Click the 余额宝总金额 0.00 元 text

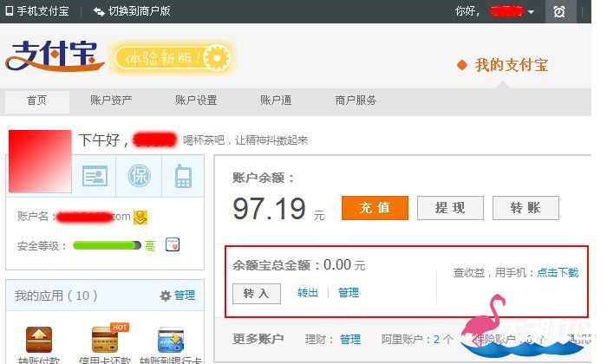point(298,265)
